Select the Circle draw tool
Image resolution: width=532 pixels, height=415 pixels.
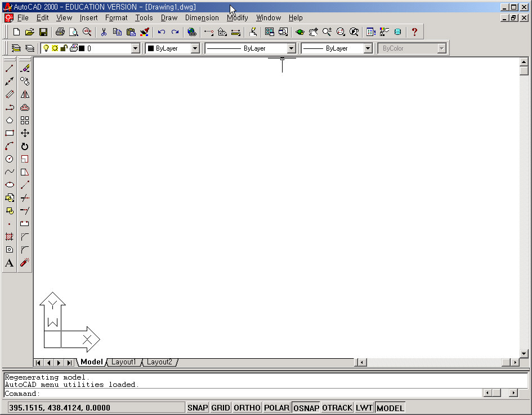click(x=10, y=159)
